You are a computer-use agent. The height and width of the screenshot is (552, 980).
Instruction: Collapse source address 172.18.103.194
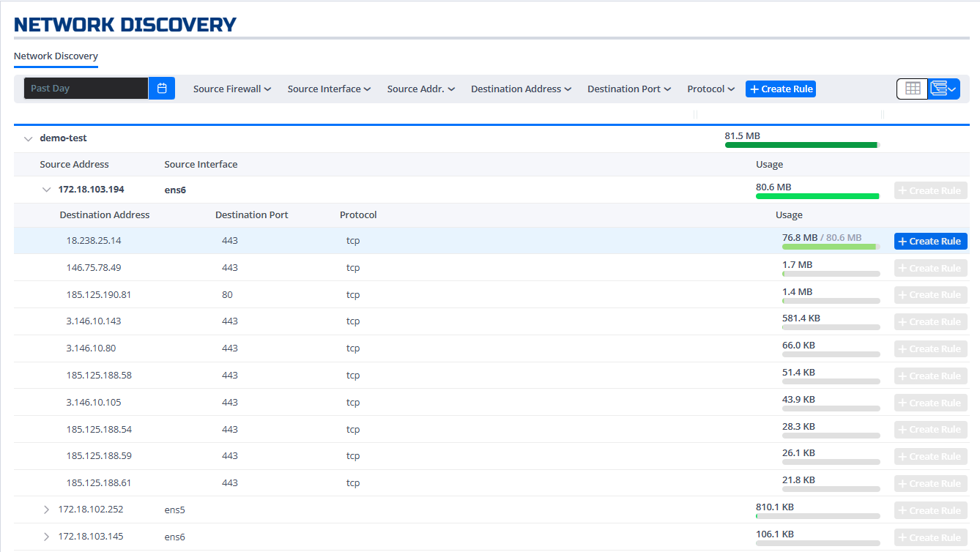46,189
